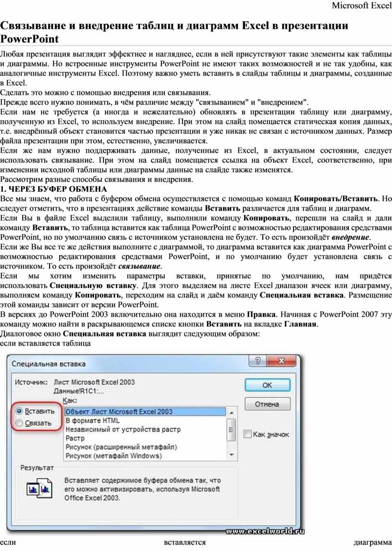Enable the Как значок checkbox
This screenshot has width=392, height=551.
247,434
